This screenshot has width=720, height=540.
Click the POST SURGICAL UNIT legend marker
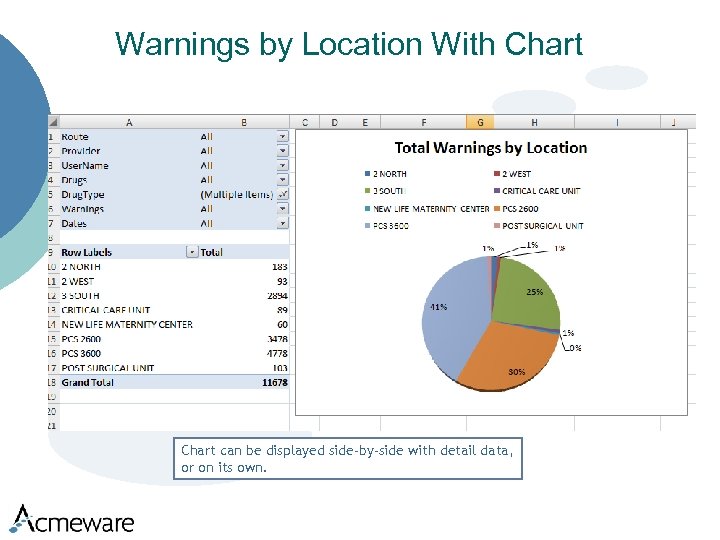pos(497,226)
